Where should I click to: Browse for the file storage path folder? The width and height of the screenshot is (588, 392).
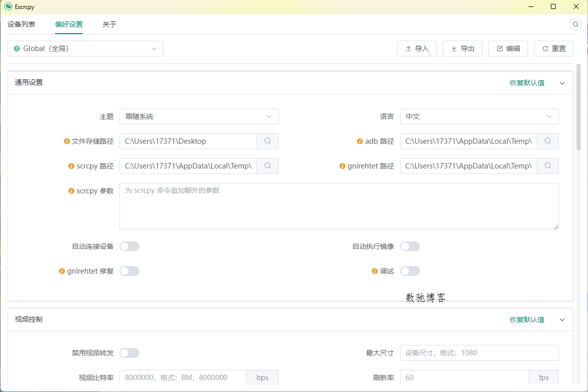(267, 141)
